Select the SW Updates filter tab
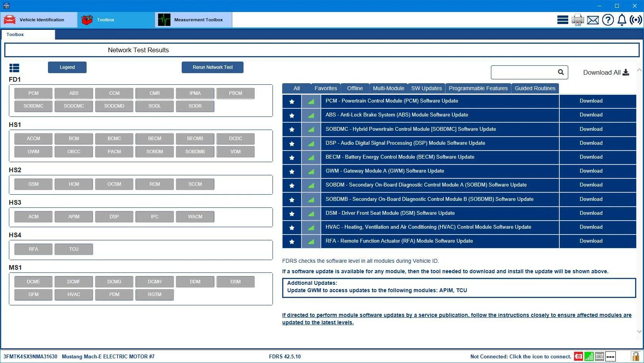 (426, 88)
